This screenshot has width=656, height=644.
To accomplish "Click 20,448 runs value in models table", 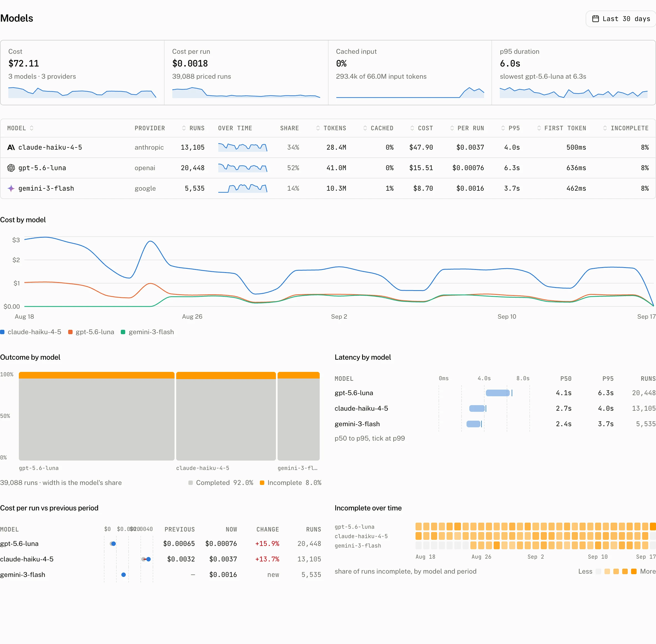I will click(x=193, y=168).
